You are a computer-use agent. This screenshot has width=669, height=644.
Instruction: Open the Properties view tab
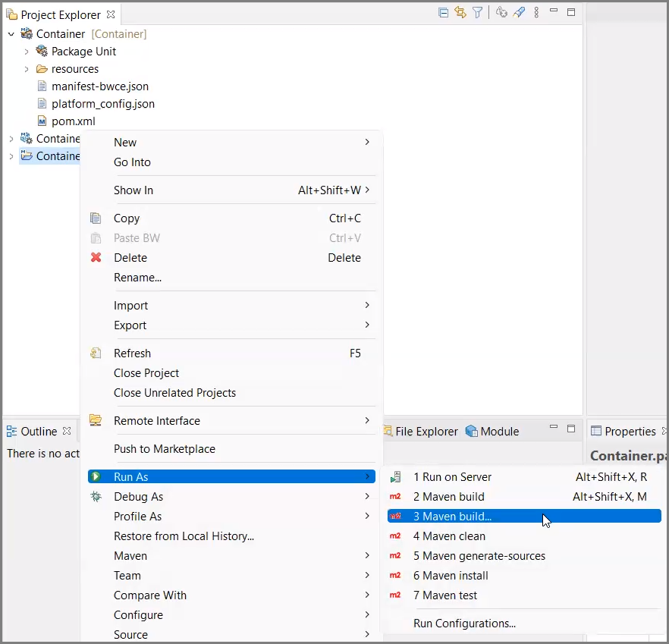pos(629,432)
